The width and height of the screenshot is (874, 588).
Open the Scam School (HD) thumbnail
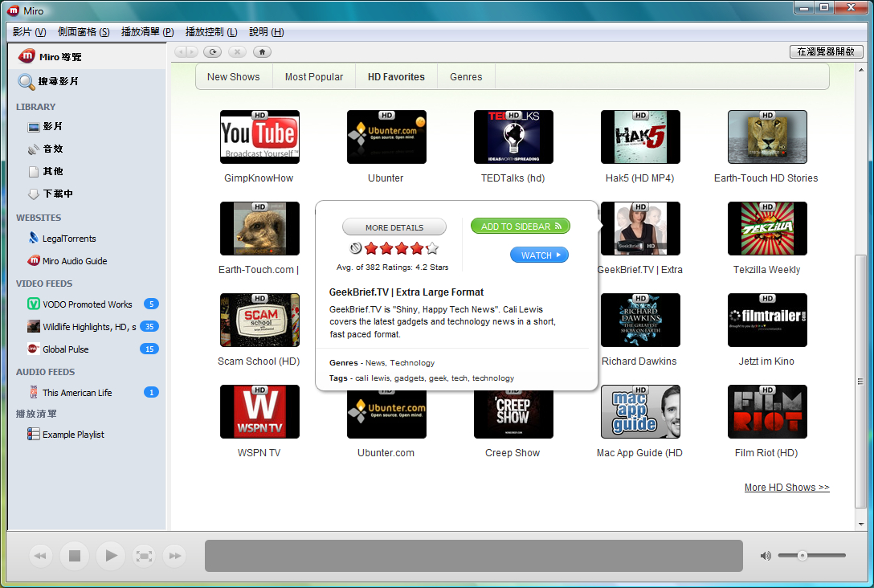259,320
